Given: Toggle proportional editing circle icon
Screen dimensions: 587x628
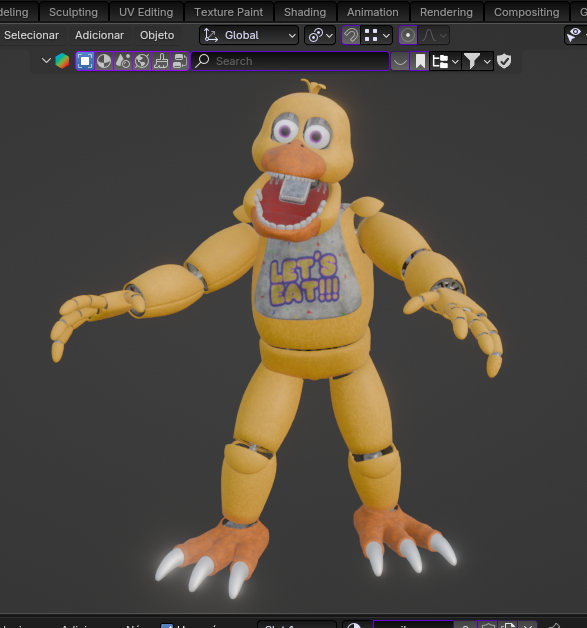Looking at the screenshot, I should click(x=408, y=35).
